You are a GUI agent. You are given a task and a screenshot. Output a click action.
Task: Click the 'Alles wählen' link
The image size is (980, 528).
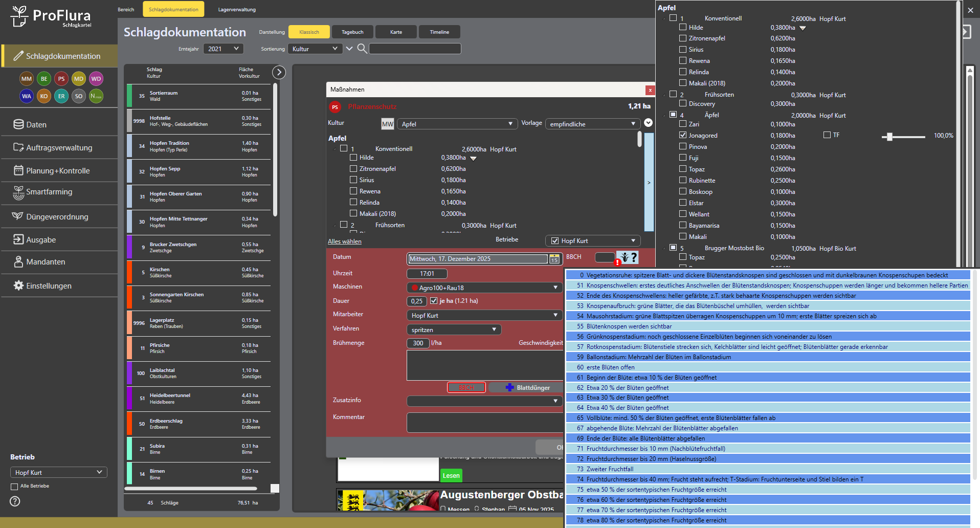pyautogui.click(x=344, y=241)
